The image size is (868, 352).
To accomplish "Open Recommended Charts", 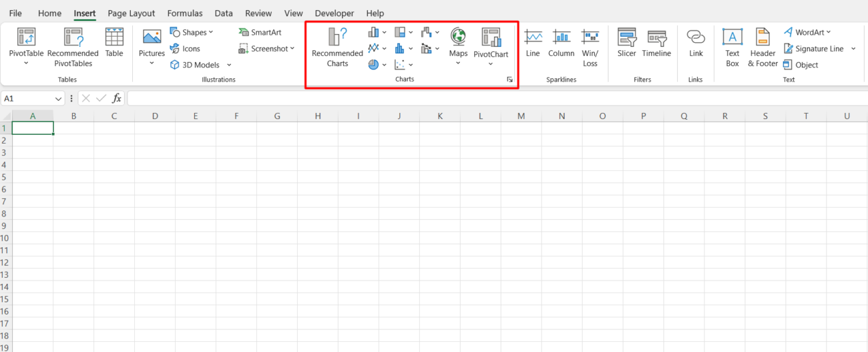I will (337, 47).
